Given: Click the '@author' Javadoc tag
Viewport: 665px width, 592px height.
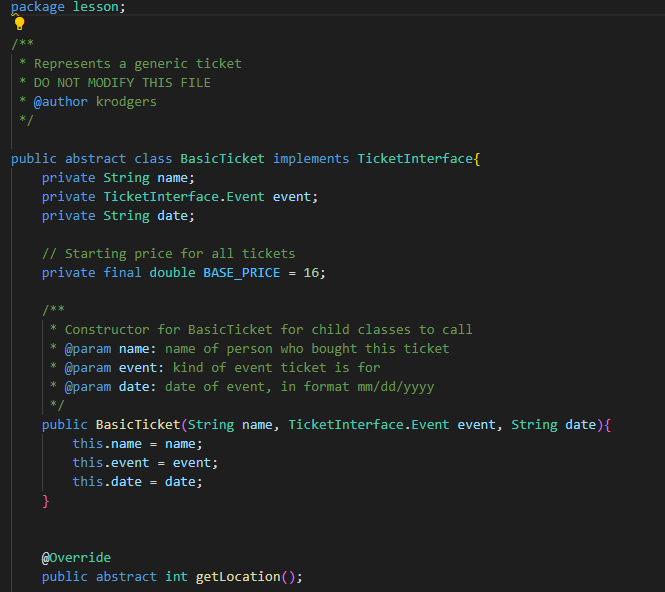Looking at the screenshot, I should [x=61, y=102].
